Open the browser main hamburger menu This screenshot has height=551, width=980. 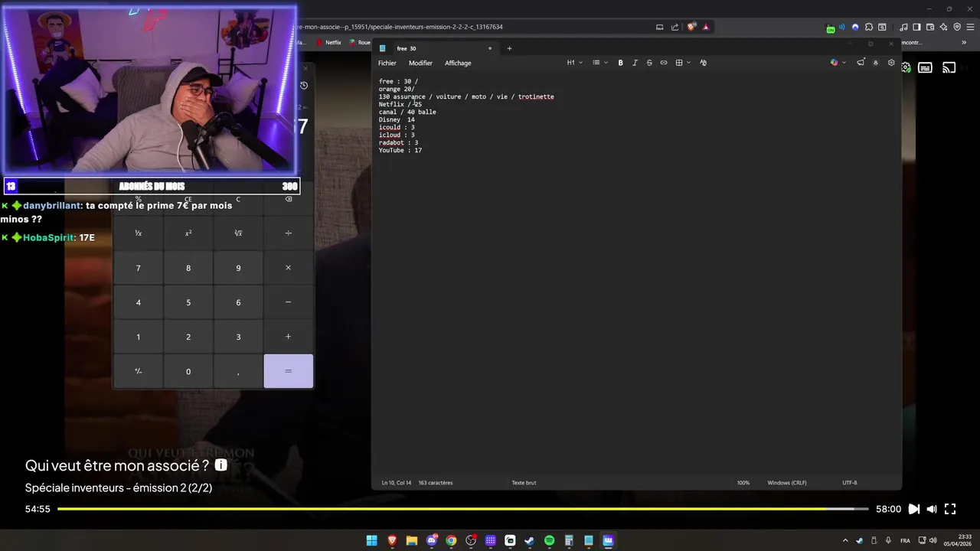pos(970,27)
